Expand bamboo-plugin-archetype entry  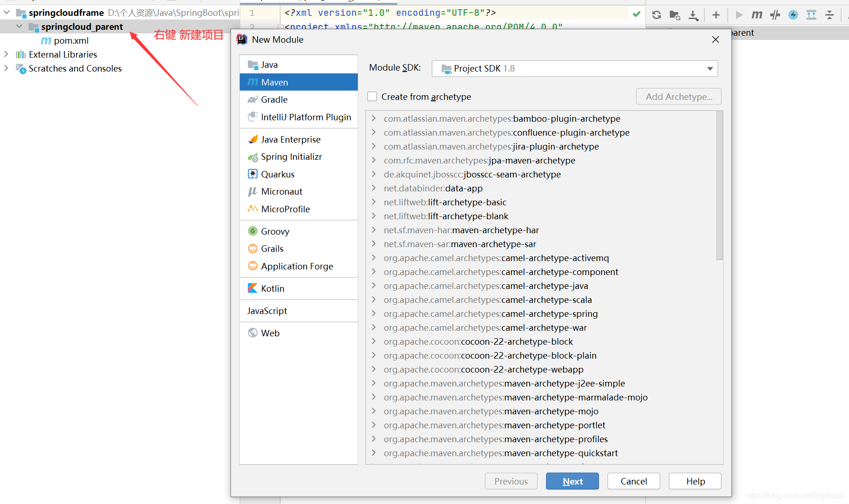click(x=374, y=118)
